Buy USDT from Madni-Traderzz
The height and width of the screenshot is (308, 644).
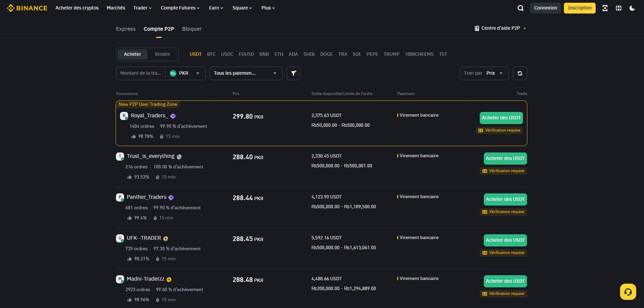pyautogui.click(x=505, y=281)
